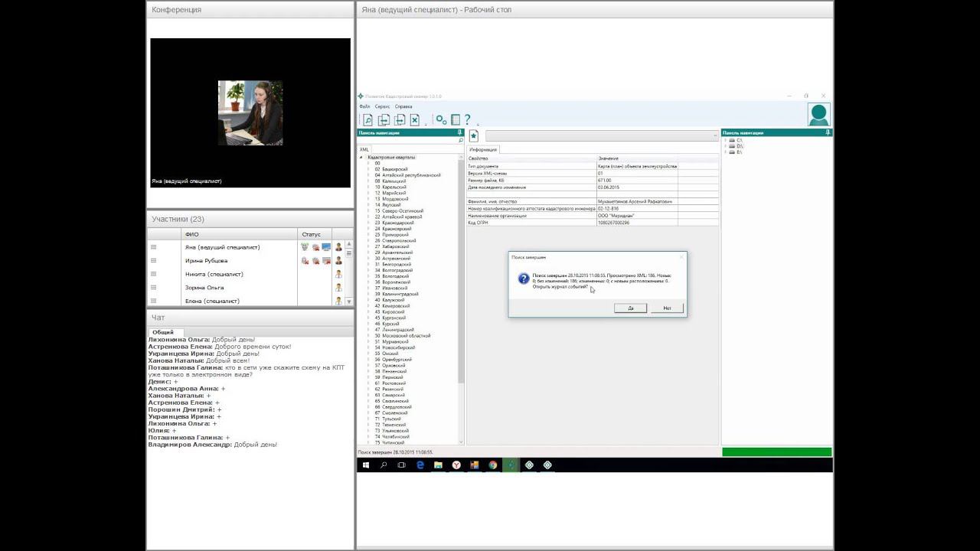Screen dimensions: 980x551
Task: Click the search document toolbar icon
Action: 367,119
